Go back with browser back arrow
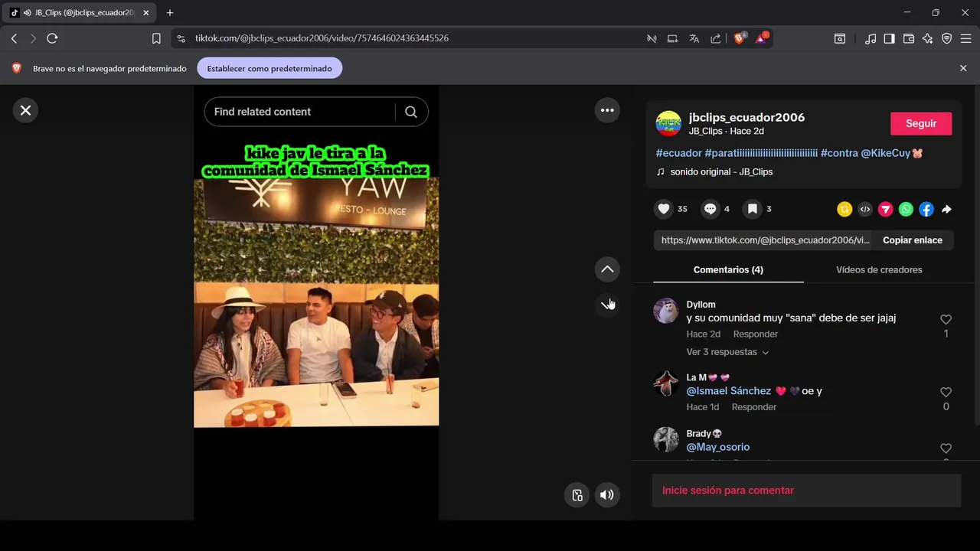This screenshot has height=551, width=980. tap(14, 38)
